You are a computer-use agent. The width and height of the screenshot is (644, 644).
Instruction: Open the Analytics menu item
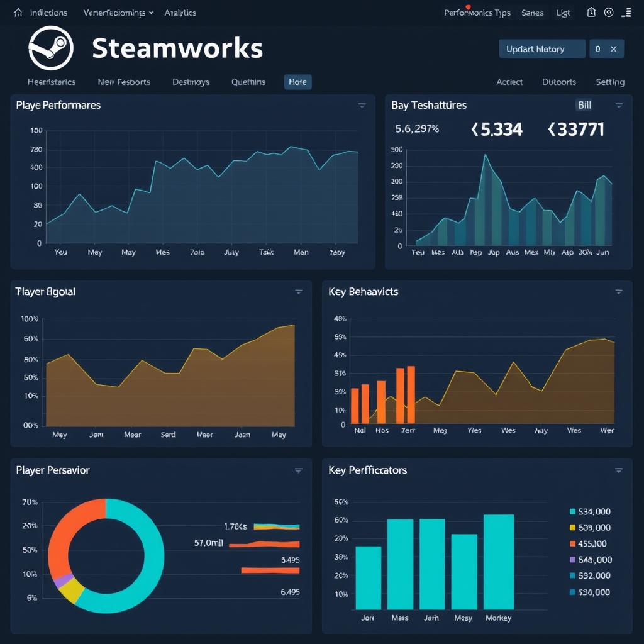coord(180,13)
